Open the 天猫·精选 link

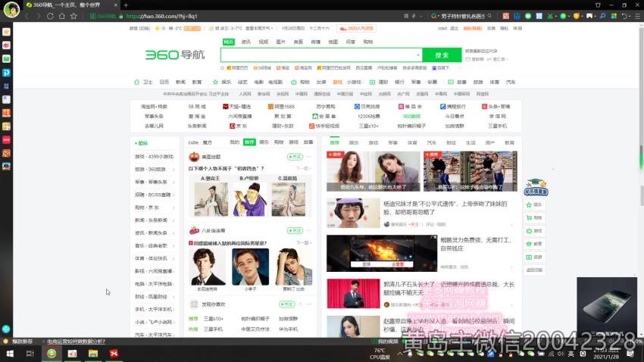[x=236, y=107]
